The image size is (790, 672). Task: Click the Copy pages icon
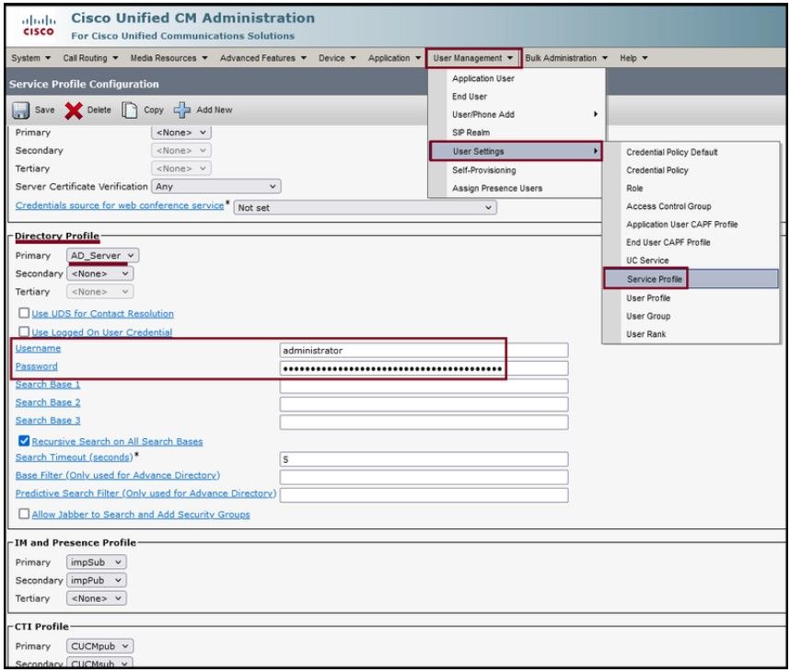point(130,110)
